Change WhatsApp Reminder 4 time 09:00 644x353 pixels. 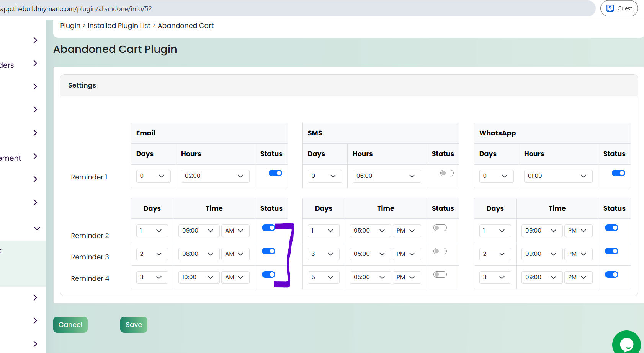coord(542,277)
